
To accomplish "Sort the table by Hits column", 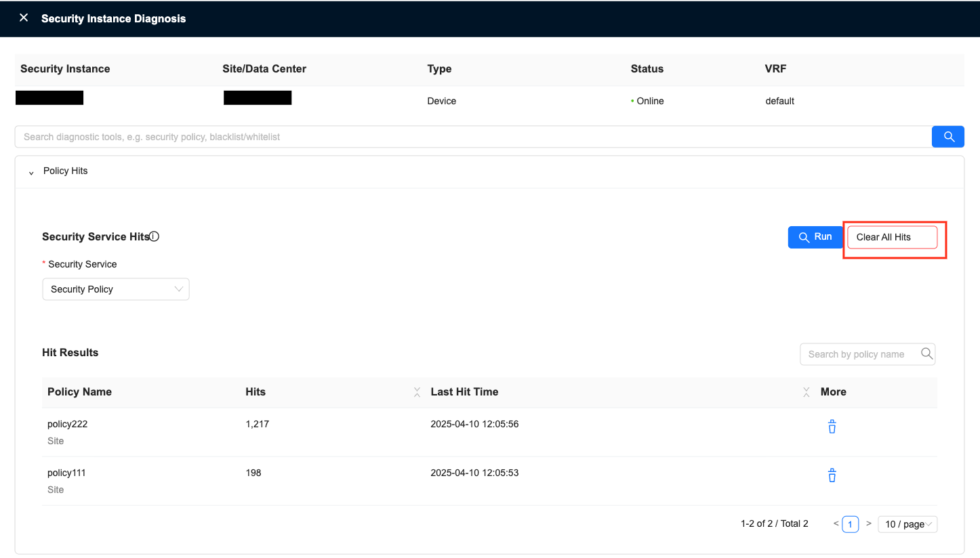I will pyautogui.click(x=417, y=392).
